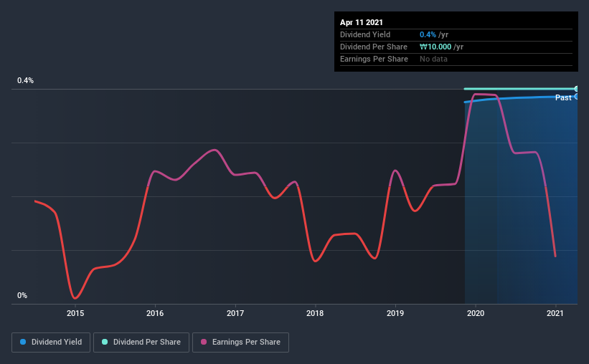Click the blue endpoint marker beside the Past label
This screenshot has width=589, height=364.
click(x=577, y=97)
